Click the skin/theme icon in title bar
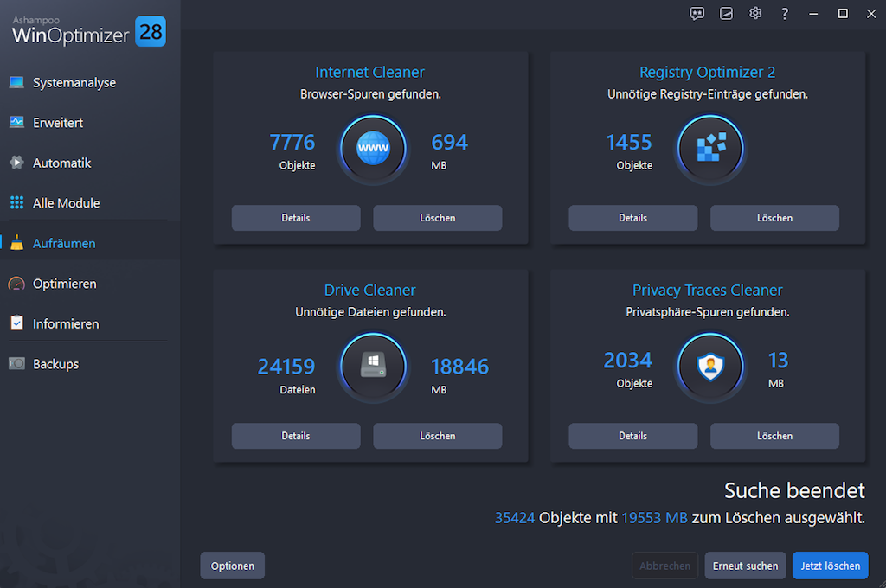Image resolution: width=886 pixels, height=588 pixels. pos(727,13)
